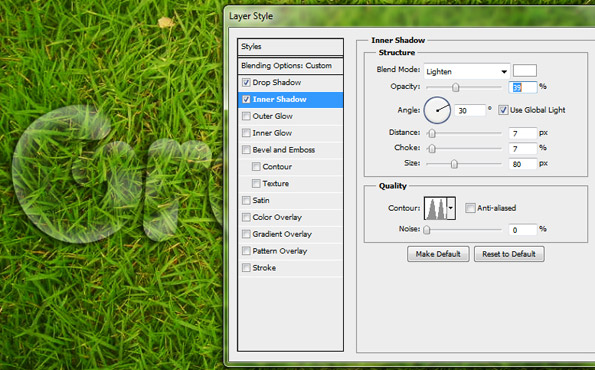This screenshot has width=595, height=370.
Task: Open the Blend Mode dropdown showing Lighten
Action: (466, 71)
